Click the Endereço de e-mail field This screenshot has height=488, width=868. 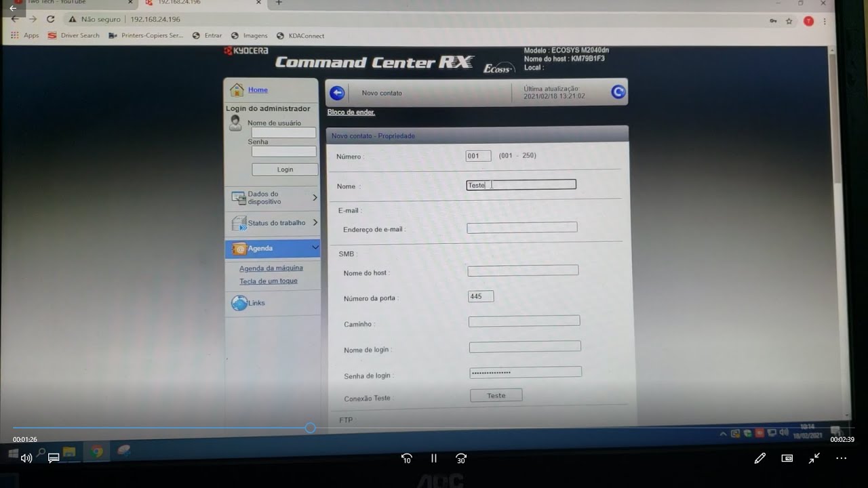point(522,227)
